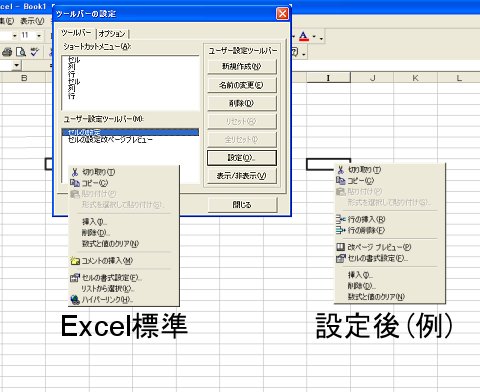Open toolbar options arrow beside font color
The image size is (480, 392).
321,38
